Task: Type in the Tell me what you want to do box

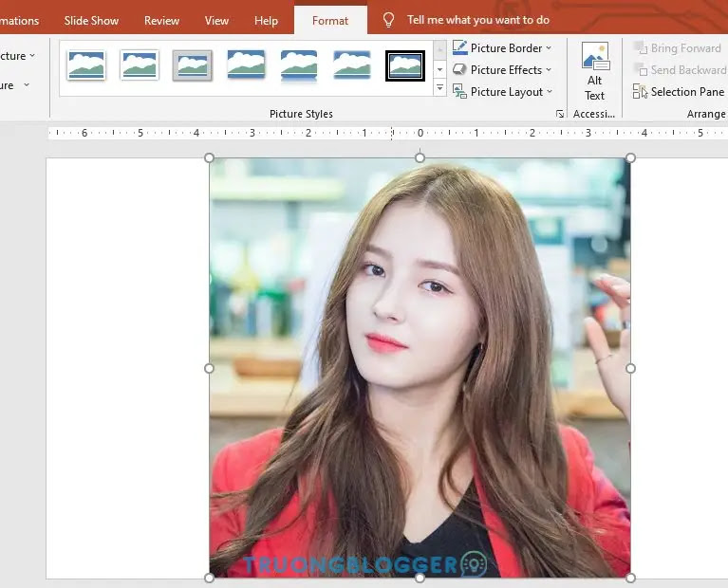Action: click(x=477, y=20)
